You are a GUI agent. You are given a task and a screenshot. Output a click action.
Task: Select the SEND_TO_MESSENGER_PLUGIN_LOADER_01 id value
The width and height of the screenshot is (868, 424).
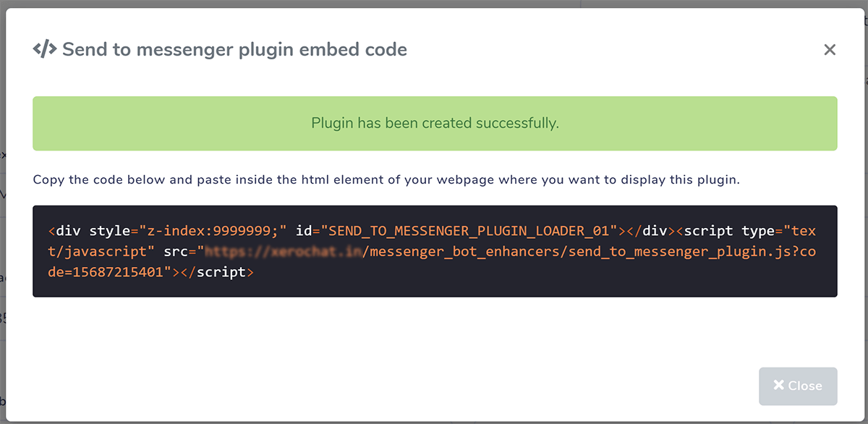[x=469, y=232]
